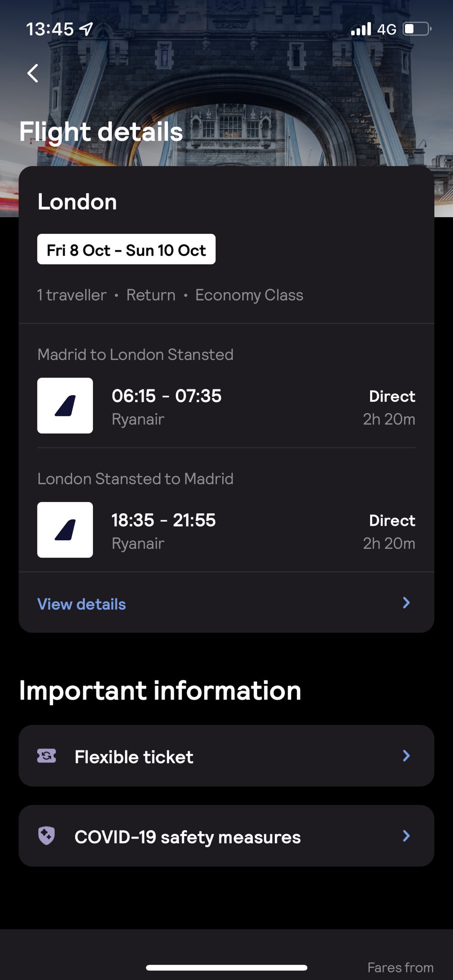
Task: Open the Flexible ticket chevron arrow
Action: coord(406,756)
